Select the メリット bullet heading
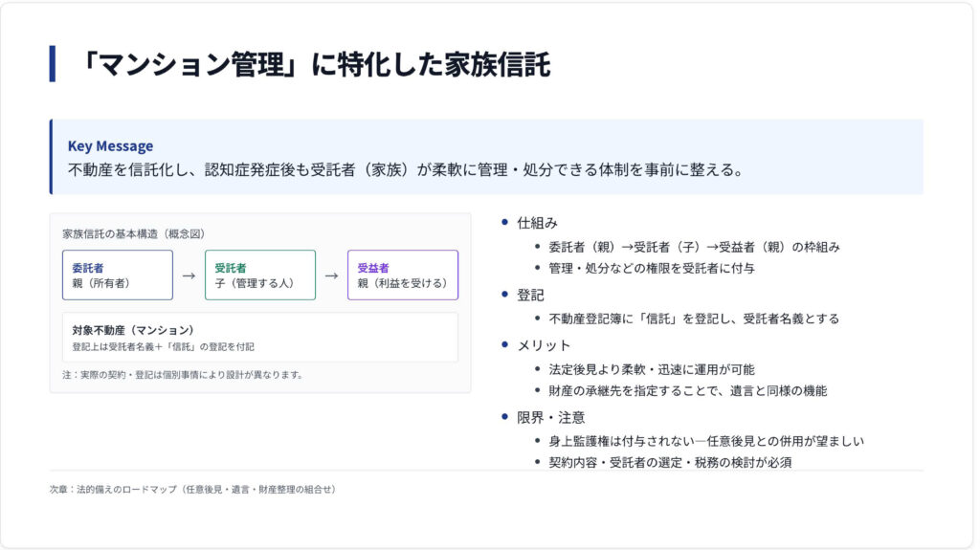 [x=544, y=345]
